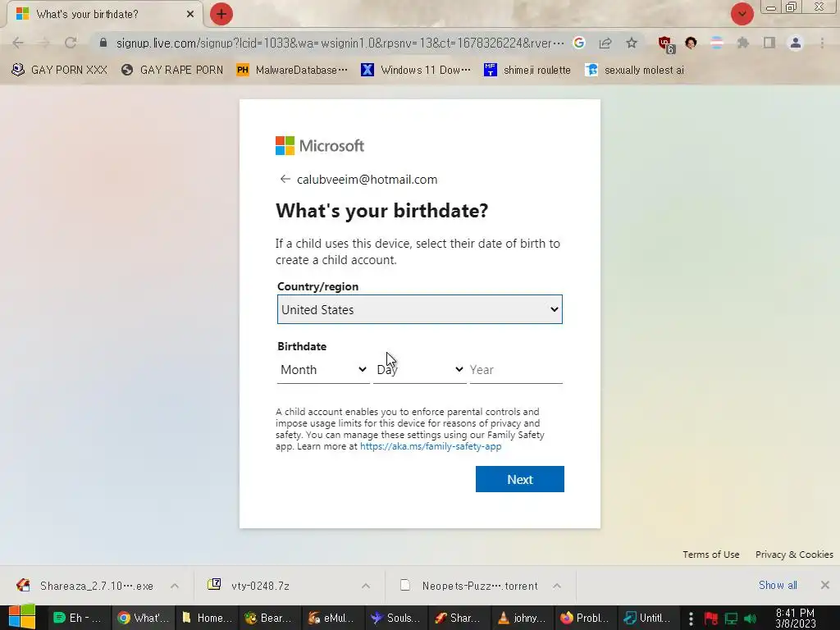Click the blue Next button
This screenshot has width=840, height=630.
(x=519, y=479)
